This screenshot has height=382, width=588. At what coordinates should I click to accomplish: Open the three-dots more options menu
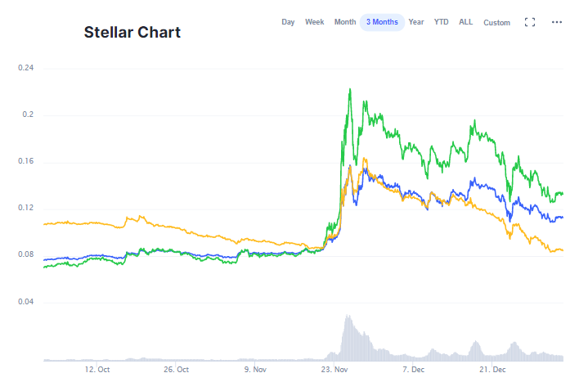click(x=557, y=22)
